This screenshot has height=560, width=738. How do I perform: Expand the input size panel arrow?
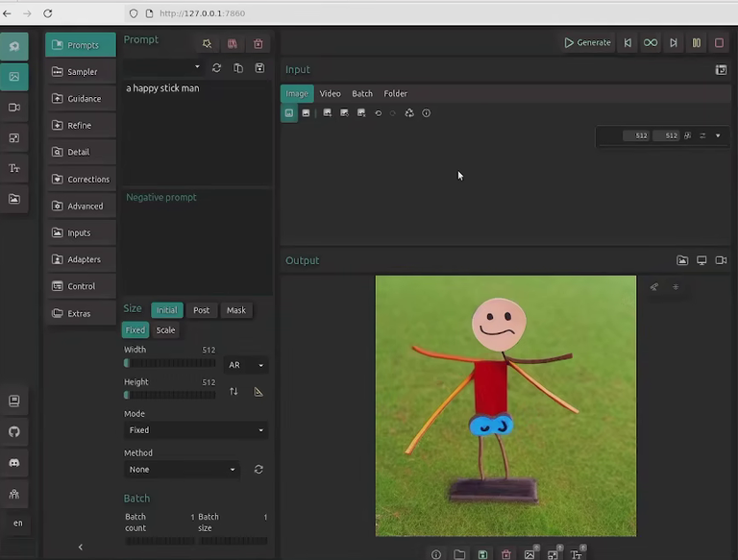tap(718, 135)
